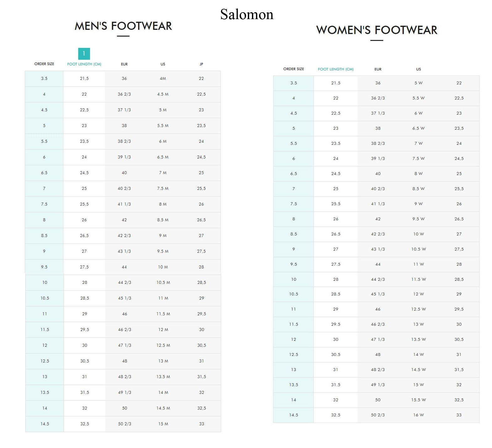
Task: Select men's foot length 27,5 cell
Action: pos(84,267)
